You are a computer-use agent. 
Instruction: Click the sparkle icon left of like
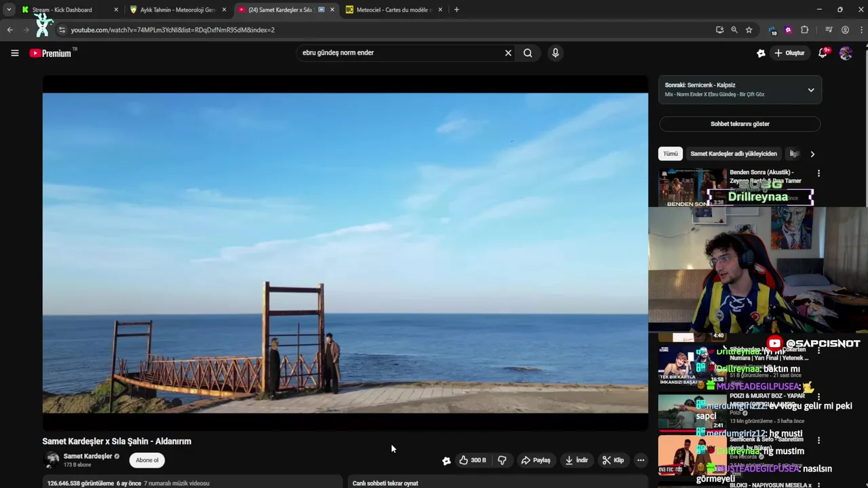[446, 461]
